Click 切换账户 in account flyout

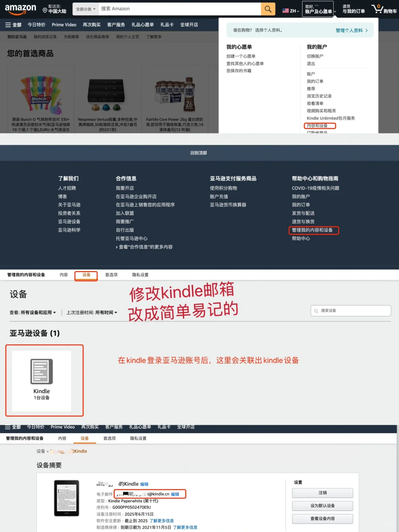(x=315, y=56)
